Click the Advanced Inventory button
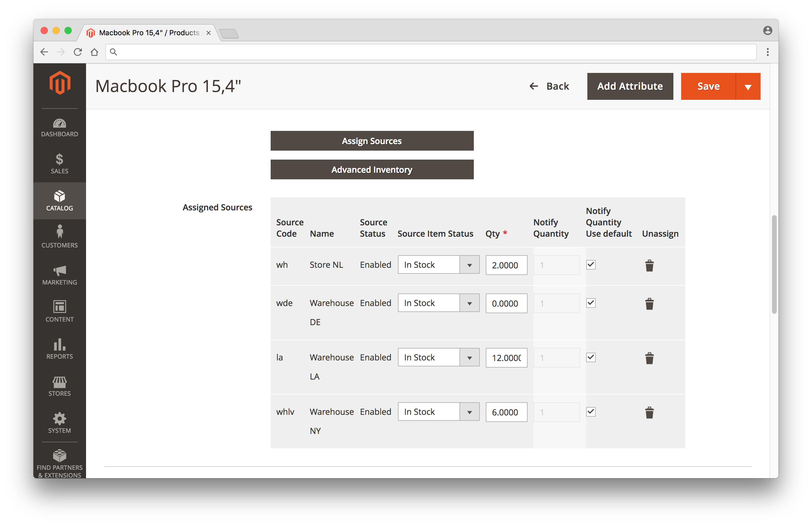812x526 pixels. (x=372, y=170)
